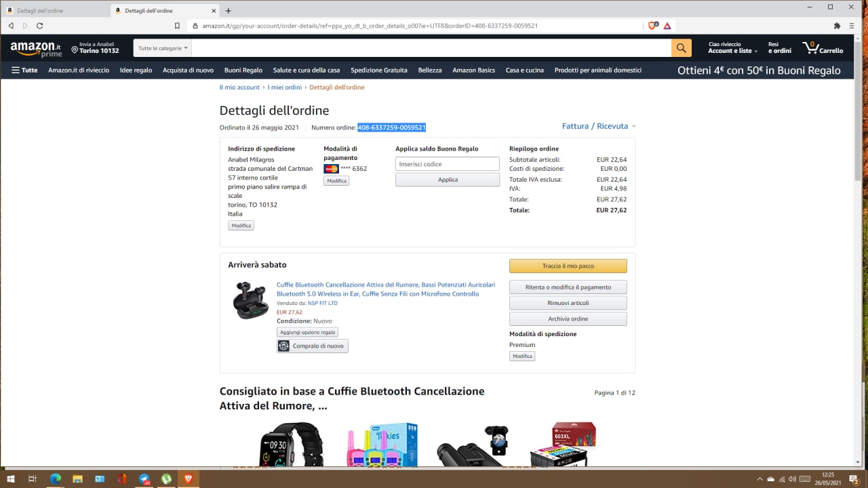Reload the page with refresh icon

[x=40, y=26]
